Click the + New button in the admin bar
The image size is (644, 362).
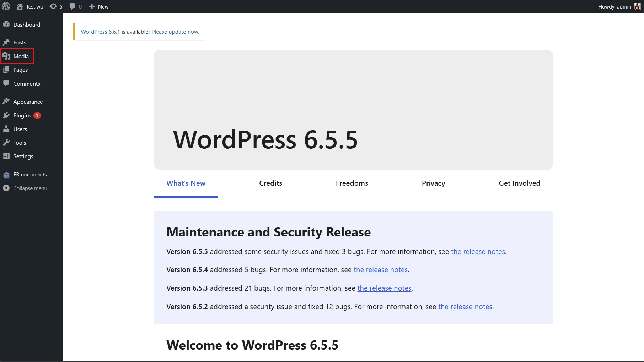tap(98, 6)
